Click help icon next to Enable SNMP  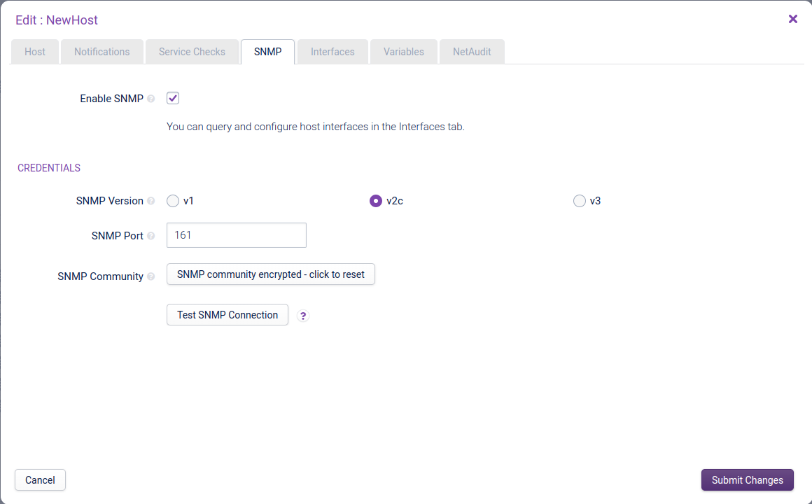pyautogui.click(x=151, y=99)
